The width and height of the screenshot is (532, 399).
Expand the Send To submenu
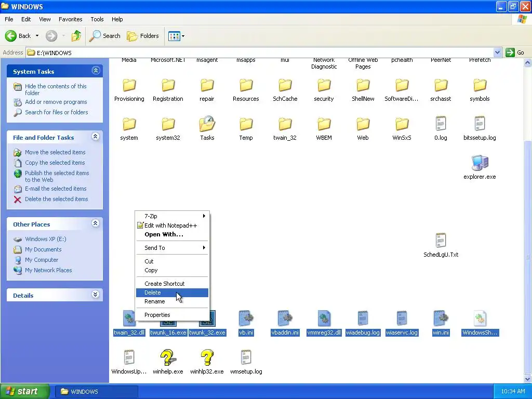coord(172,248)
